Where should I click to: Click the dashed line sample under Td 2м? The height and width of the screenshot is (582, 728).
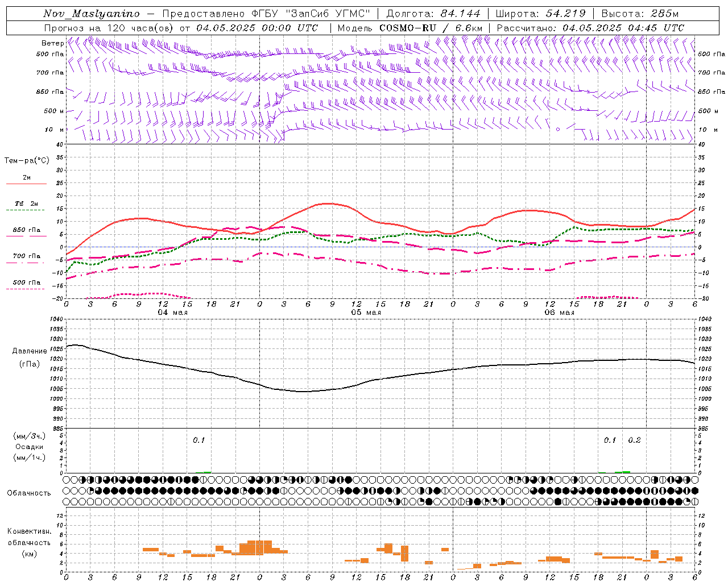(x=26, y=210)
